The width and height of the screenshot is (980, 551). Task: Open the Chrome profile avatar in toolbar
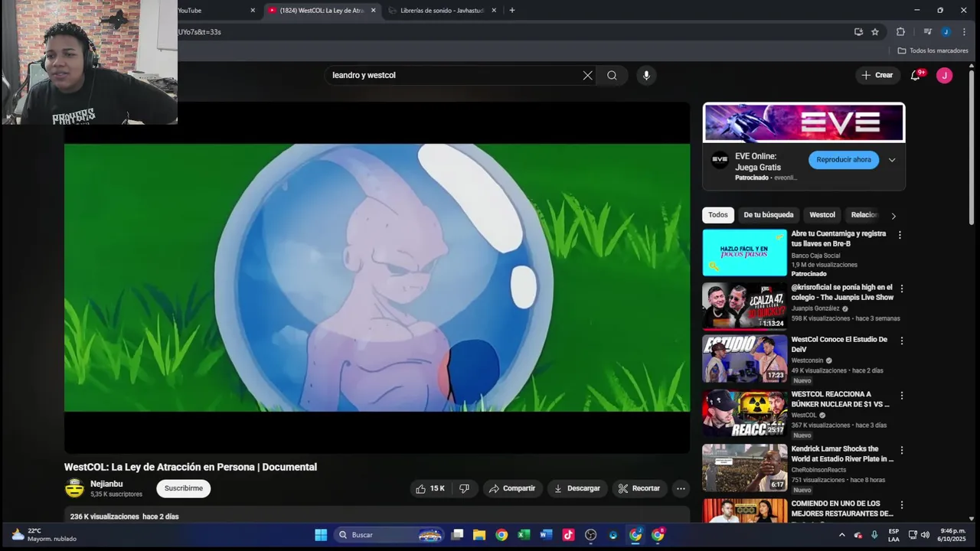coord(946,32)
